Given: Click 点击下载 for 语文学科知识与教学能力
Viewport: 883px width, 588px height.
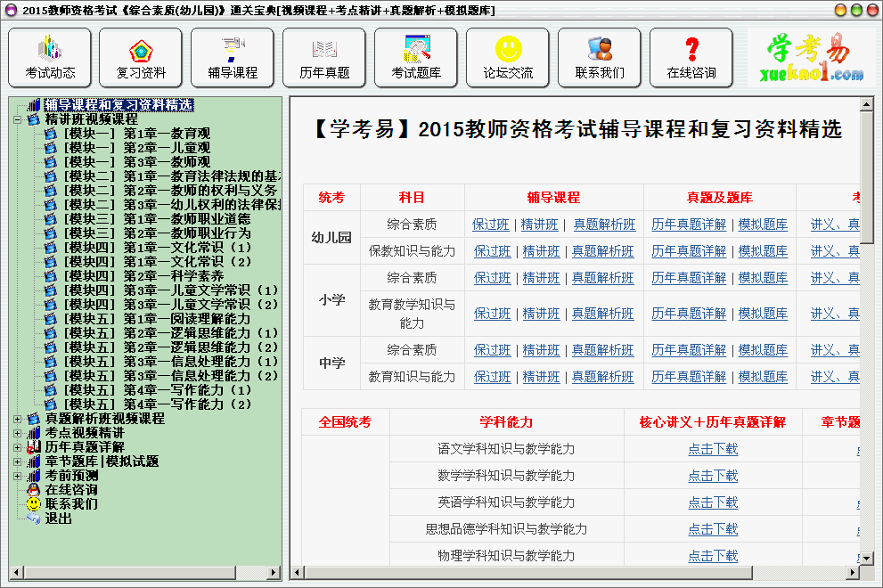Looking at the screenshot, I should pos(713,449).
